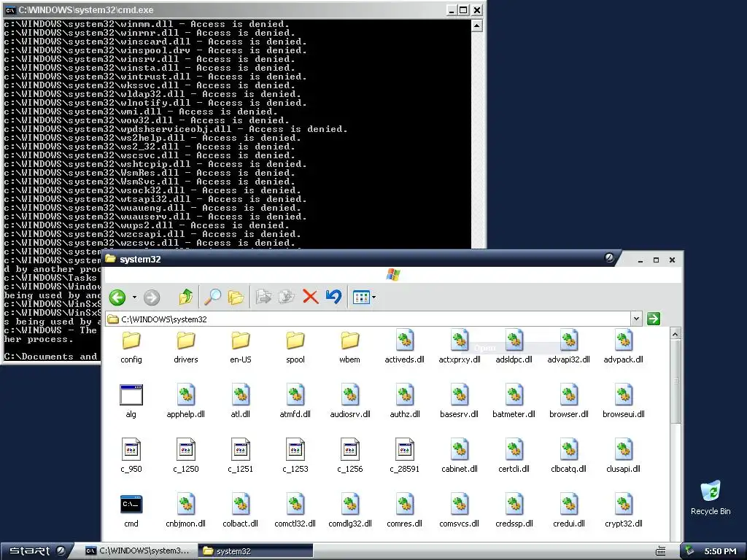The height and width of the screenshot is (560, 747).
Task: Select the advpack.dll file
Action: (x=624, y=347)
